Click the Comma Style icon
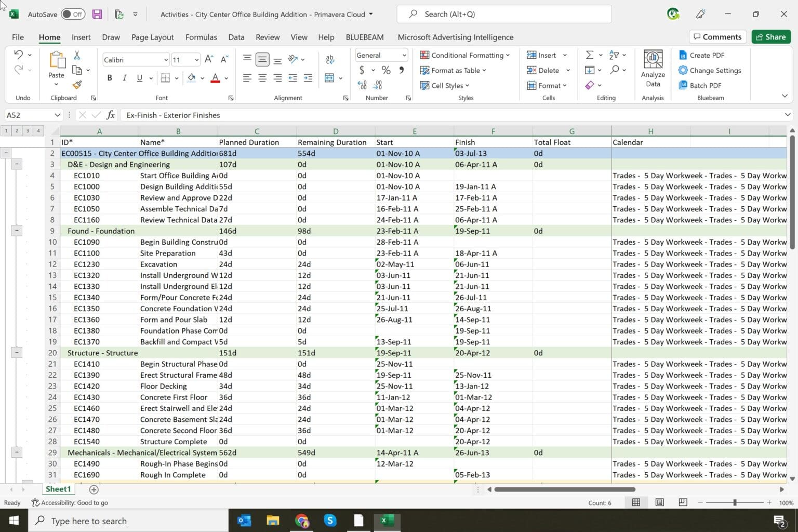Viewport: 798px width, 532px height. pyautogui.click(x=401, y=69)
